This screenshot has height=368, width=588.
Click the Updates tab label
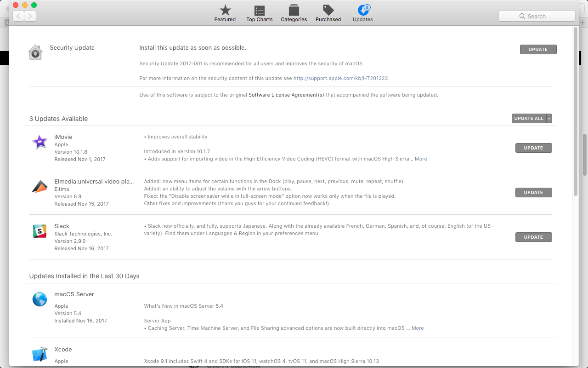363,19
